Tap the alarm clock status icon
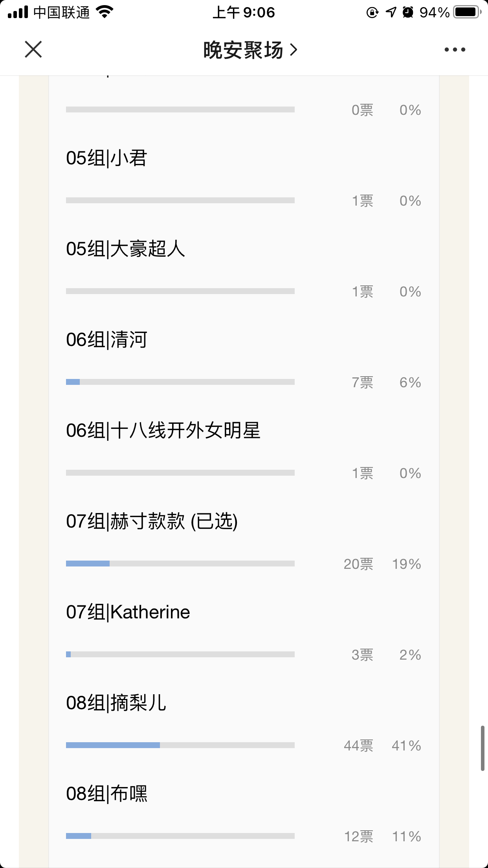This screenshot has width=488, height=868. coord(408,12)
